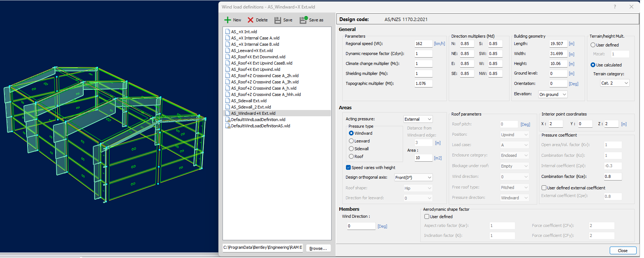644x258 pixels.
Task: Click the AS_Roof+X Ext Downwind.wld file icon
Action: coord(228,57)
